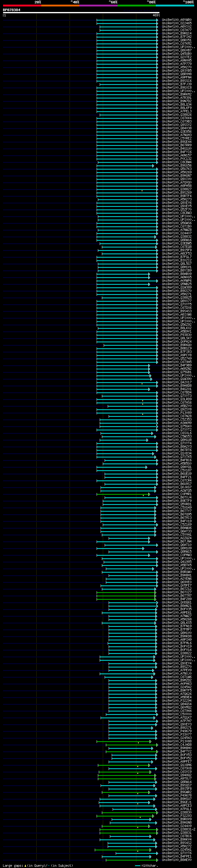
Task: Click the UniRef100_Q6AT33 label
Action: [x=177, y=531]
